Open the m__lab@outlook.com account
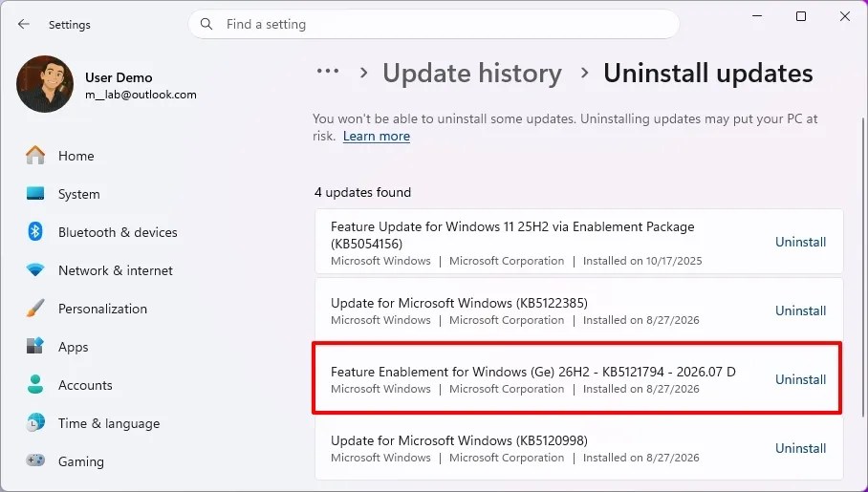 [x=141, y=95]
